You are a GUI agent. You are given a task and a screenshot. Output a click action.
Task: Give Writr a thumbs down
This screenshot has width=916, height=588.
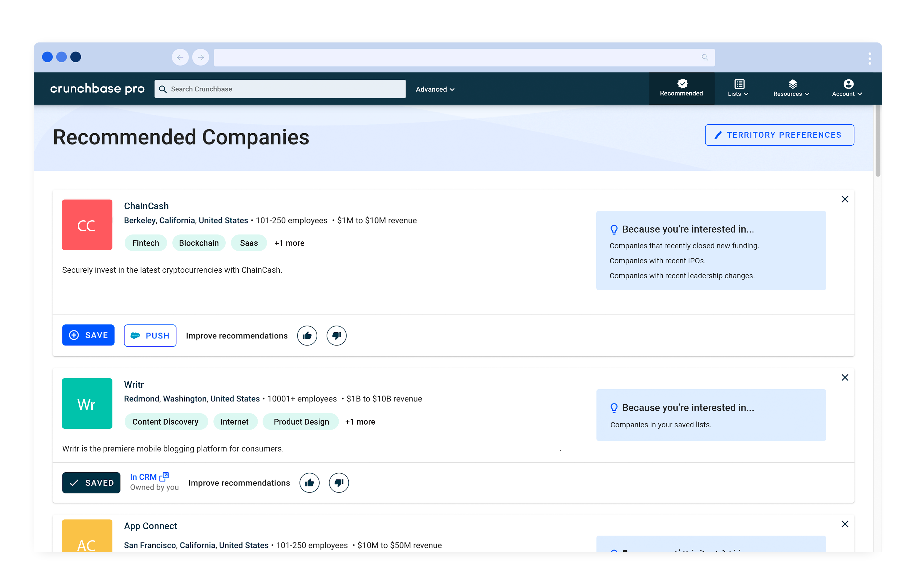click(339, 483)
